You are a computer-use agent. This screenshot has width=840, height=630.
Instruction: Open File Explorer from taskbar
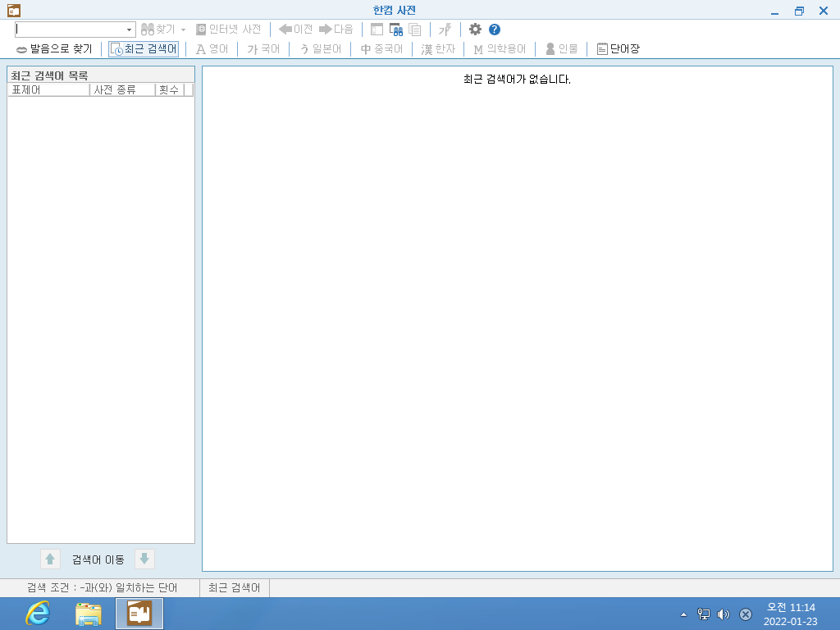click(89, 614)
